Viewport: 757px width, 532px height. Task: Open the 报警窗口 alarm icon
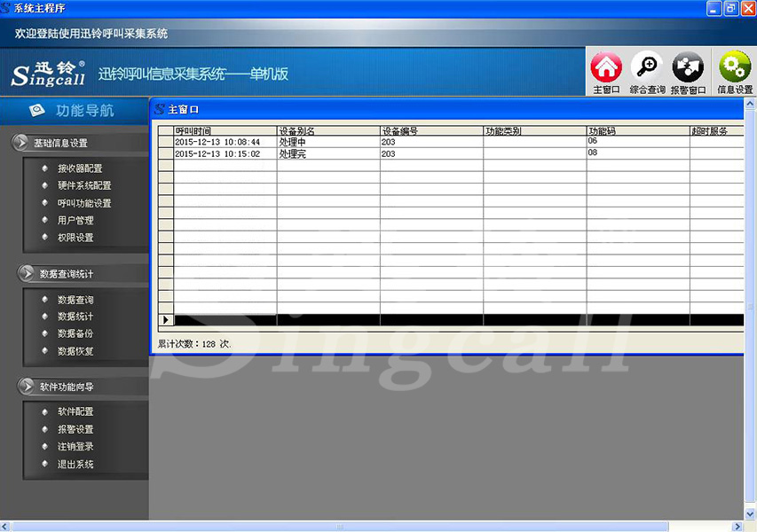pyautogui.click(x=688, y=68)
